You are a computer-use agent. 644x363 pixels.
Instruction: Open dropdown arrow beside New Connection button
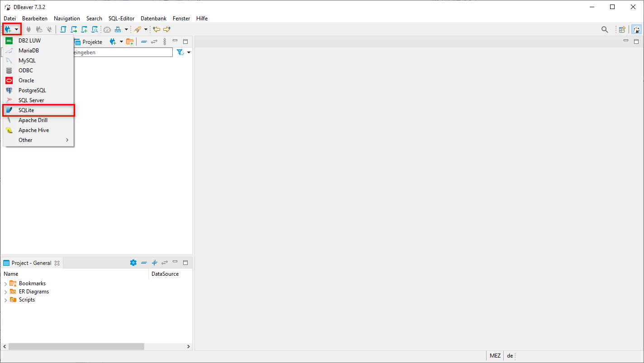pos(16,29)
